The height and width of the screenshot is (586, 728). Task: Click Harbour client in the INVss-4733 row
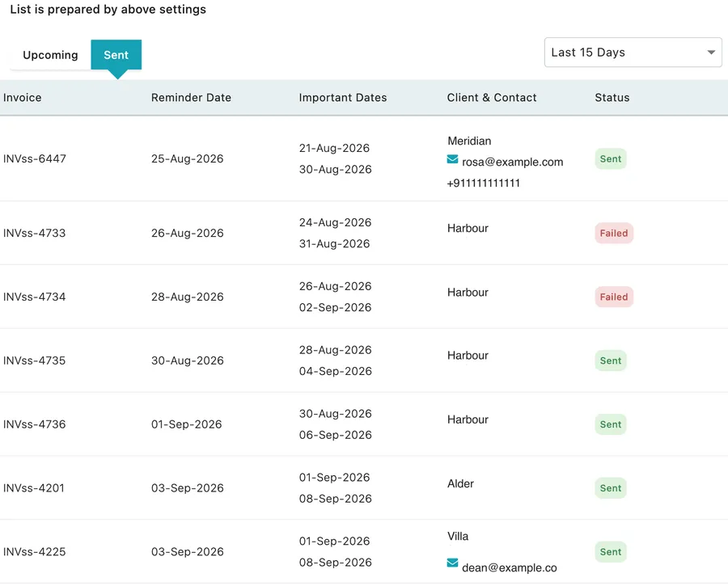[468, 228]
